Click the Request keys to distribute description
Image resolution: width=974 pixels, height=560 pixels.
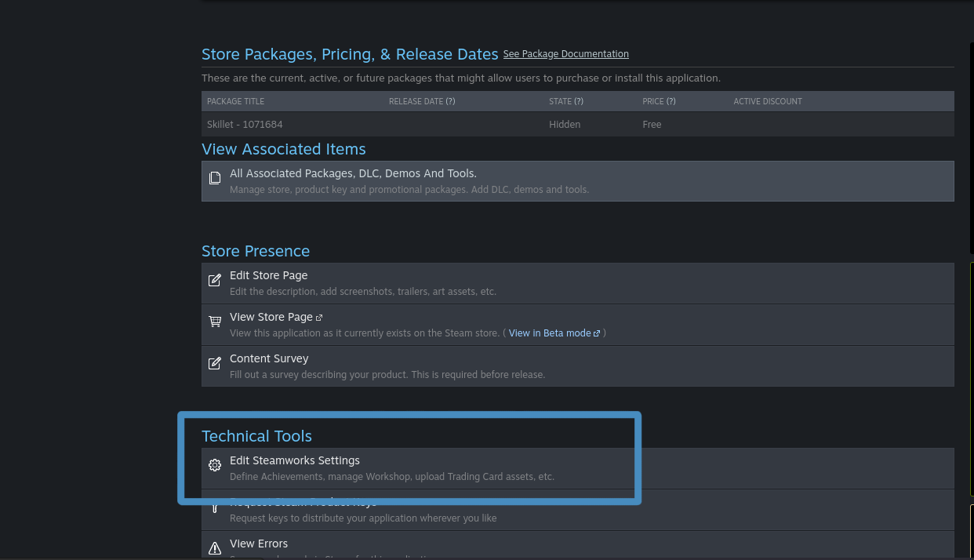coord(362,518)
